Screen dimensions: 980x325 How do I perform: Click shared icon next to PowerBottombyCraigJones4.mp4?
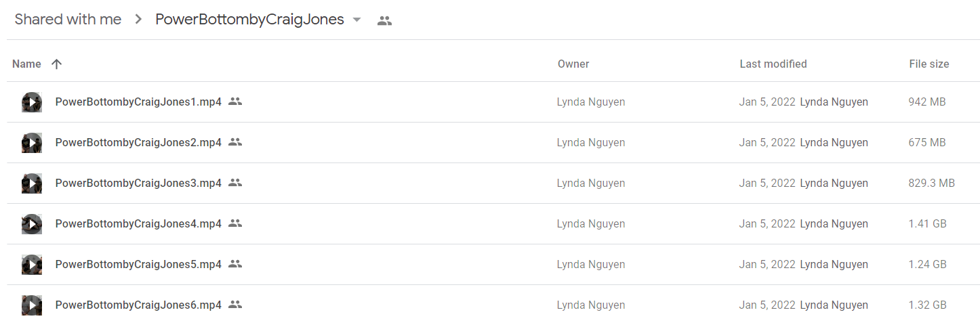[x=235, y=223]
